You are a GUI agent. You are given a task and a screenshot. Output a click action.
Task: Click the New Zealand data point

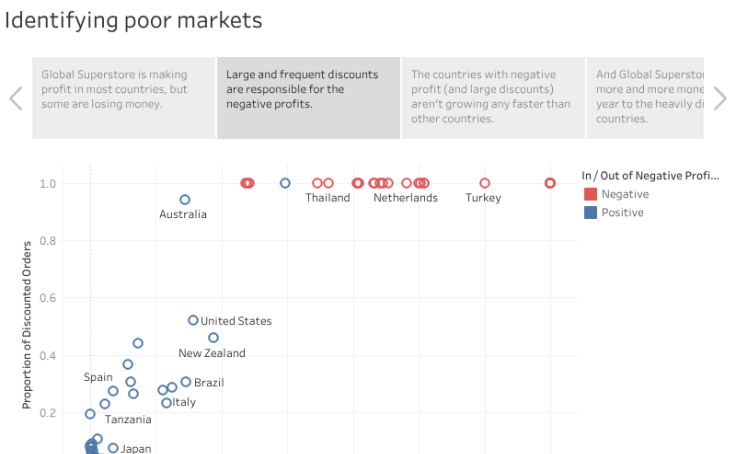(213, 338)
